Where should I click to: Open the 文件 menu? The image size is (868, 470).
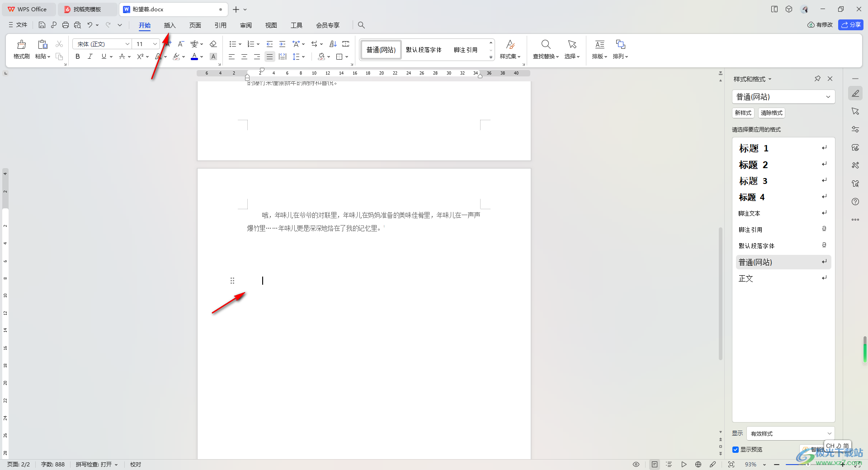[x=18, y=25]
